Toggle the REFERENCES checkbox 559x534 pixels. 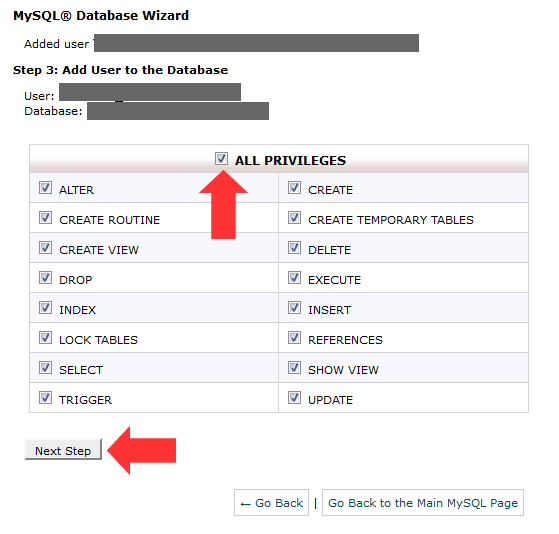[x=294, y=338]
